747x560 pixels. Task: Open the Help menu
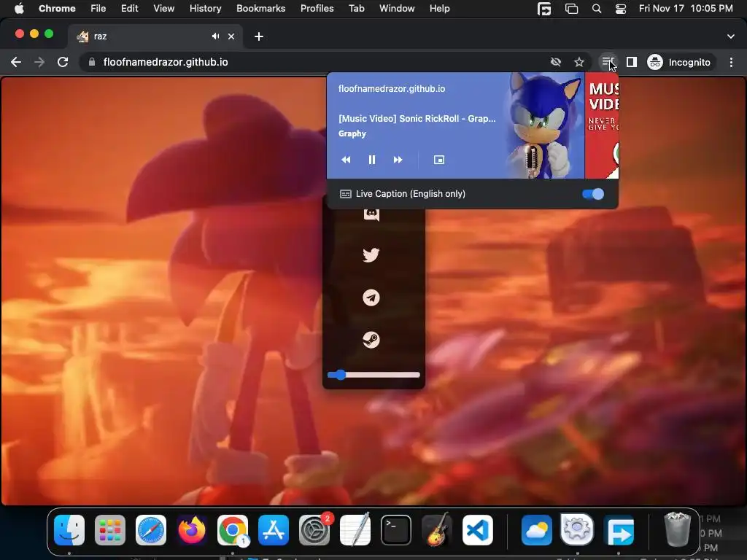[x=439, y=8]
